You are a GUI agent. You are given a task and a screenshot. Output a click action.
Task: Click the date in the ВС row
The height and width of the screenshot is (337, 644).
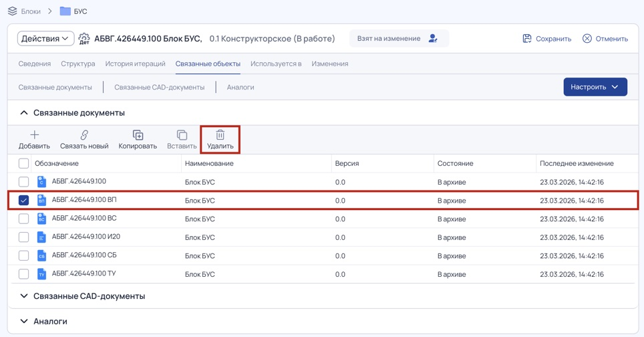(572, 219)
